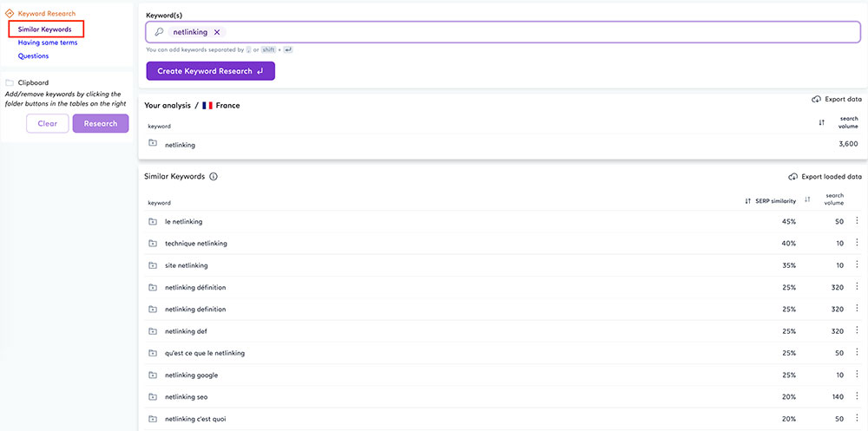This screenshot has height=431, width=868.
Task: Click the 35% SERP similarity value
Action: (x=789, y=265)
